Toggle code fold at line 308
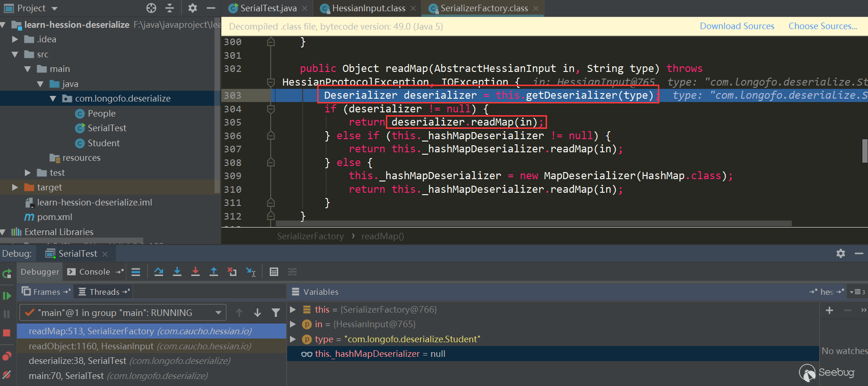The width and height of the screenshot is (868, 386). pyautogui.click(x=271, y=163)
